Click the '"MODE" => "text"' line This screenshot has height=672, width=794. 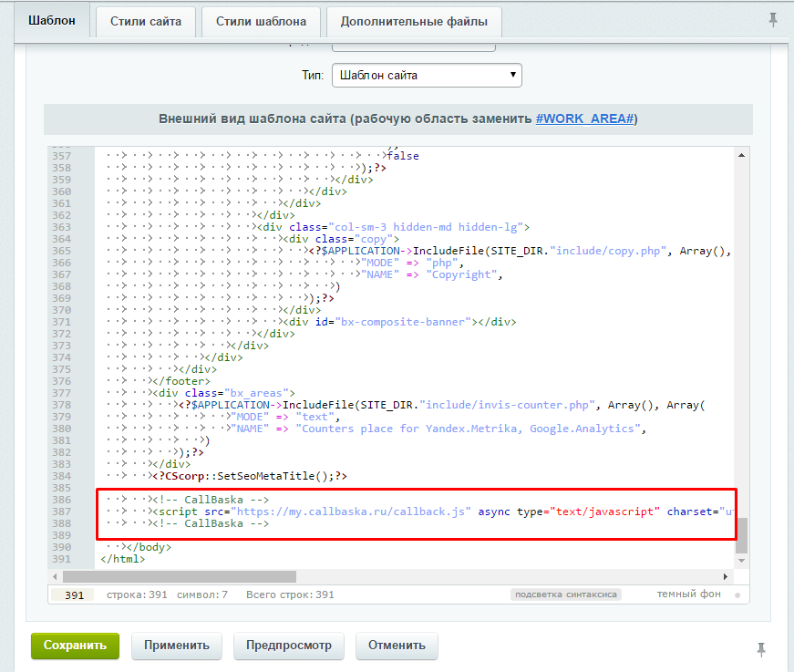[x=285, y=417]
